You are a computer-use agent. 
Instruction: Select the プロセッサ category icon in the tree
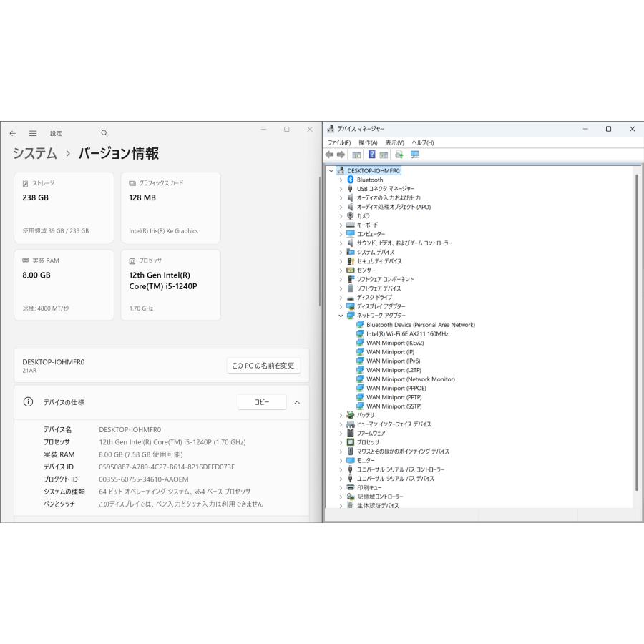pos(351,442)
